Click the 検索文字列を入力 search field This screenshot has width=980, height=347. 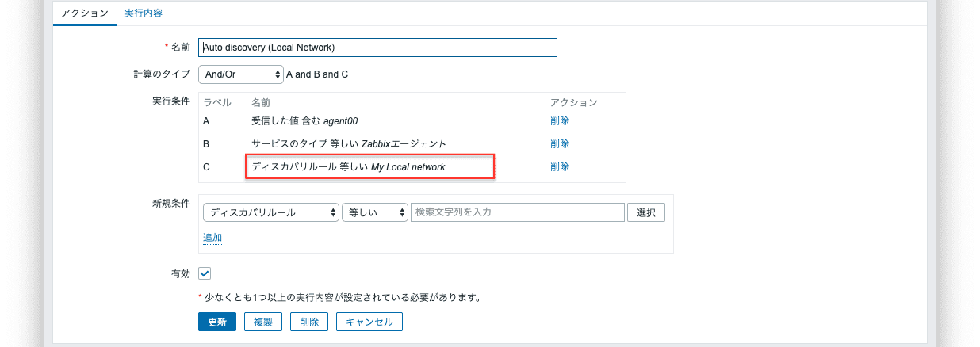click(518, 212)
